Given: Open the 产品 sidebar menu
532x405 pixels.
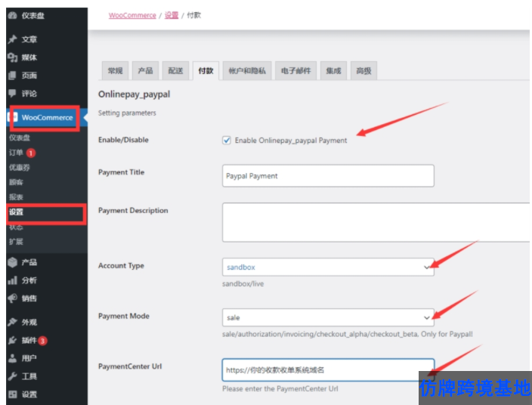Looking at the screenshot, I should (x=29, y=262).
